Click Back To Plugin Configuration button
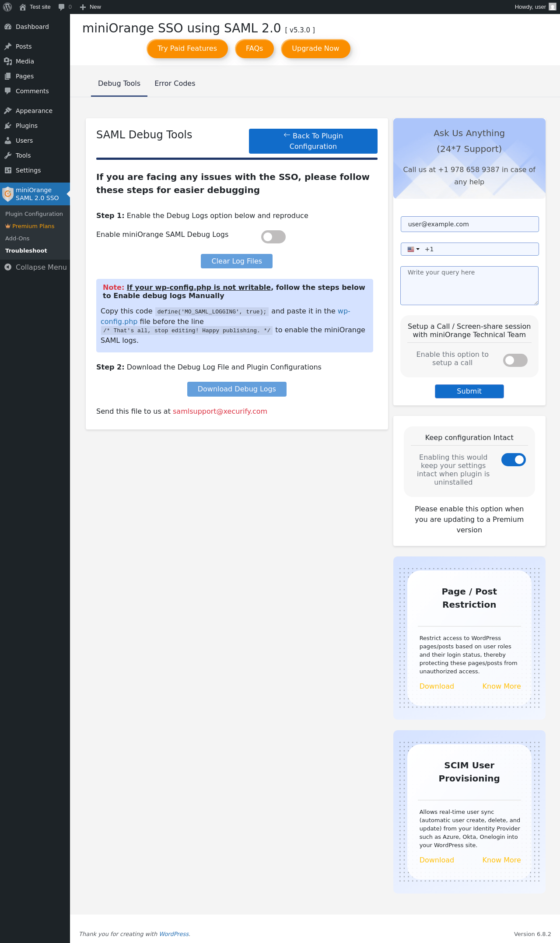 click(x=313, y=141)
